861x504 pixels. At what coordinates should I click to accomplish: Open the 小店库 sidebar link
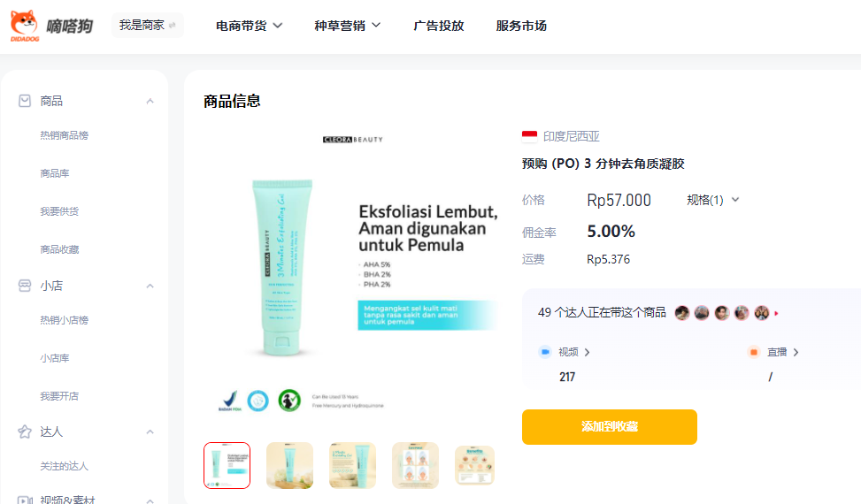coord(55,358)
